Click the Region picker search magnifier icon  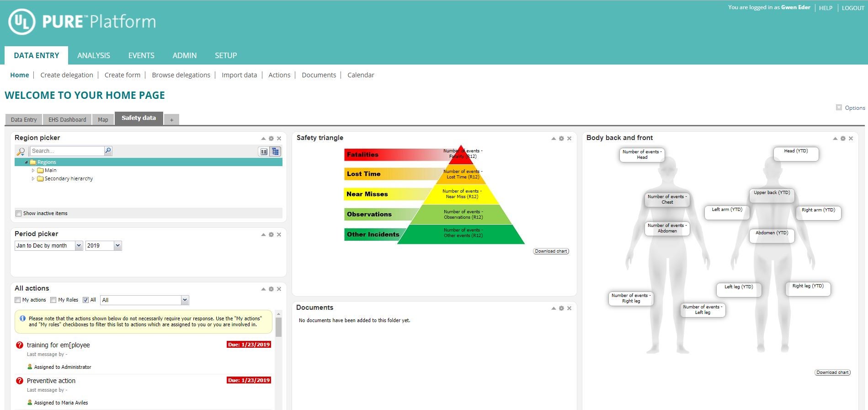tap(21, 151)
